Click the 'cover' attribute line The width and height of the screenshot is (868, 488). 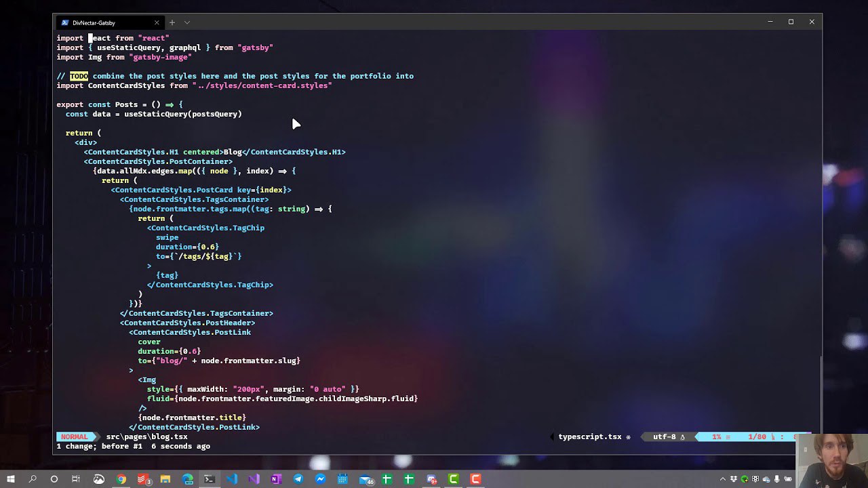pos(149,342)
